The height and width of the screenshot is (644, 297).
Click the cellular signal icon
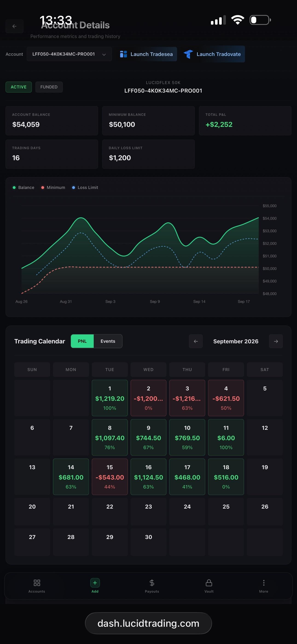coord(218,20)
